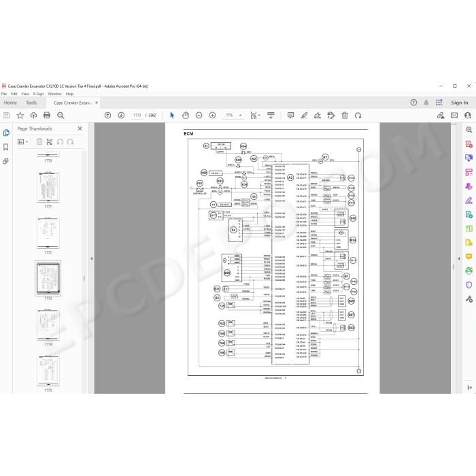This screenshot has height=476, width=476.
Task: Click the upload to cloud icon
Action: coord(33,116)
